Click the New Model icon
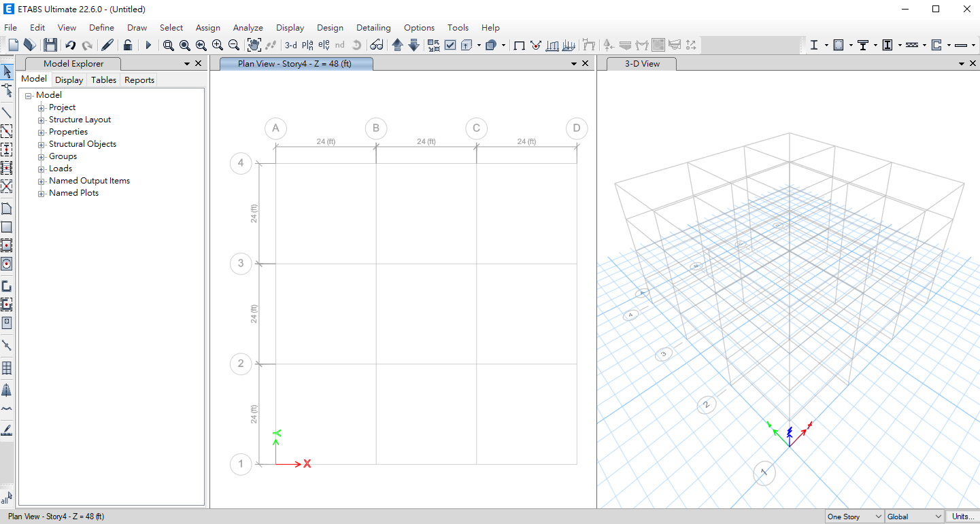This screenshot has height=524, width=980. 13,45
